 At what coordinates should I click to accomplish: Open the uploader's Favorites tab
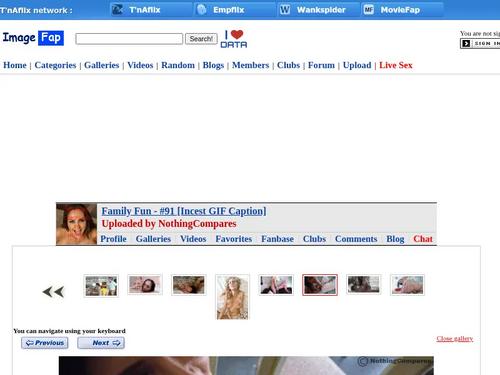[x=234, y=239]
